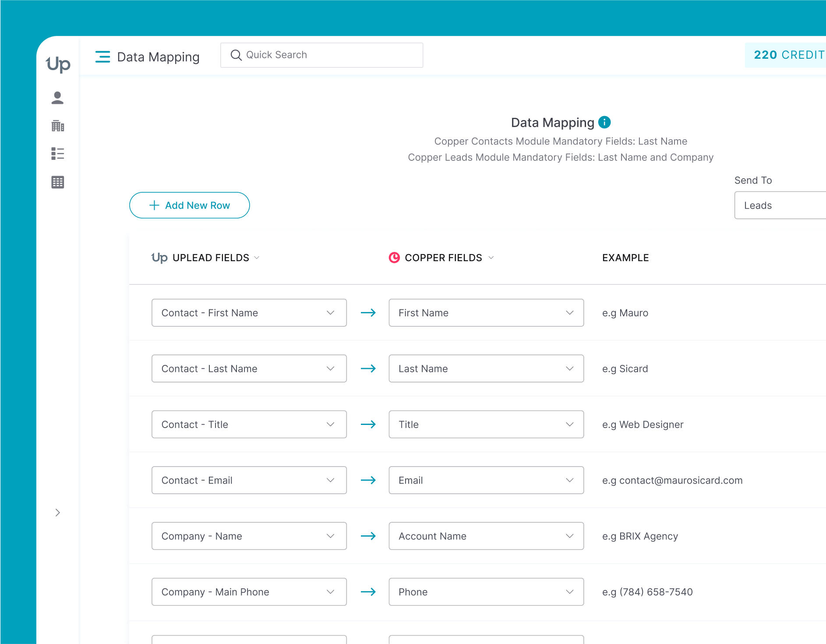Expand the sidebar with the chevron arrow
The image size is (826, 644).
58,513
